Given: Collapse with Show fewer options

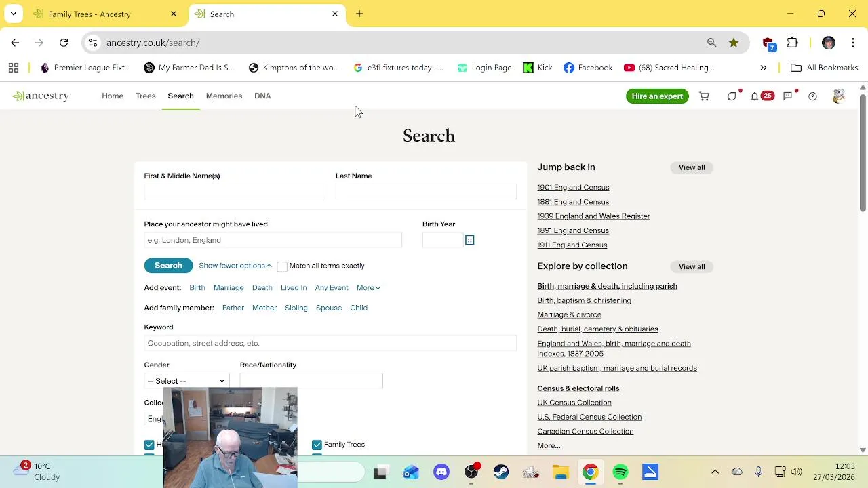Looking at the screenshot, I should click(235, 266).
